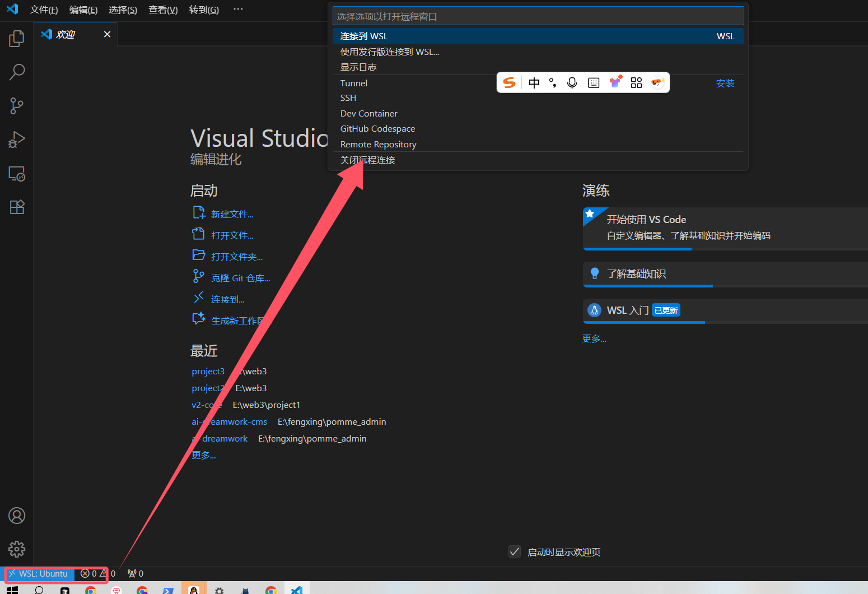Close the 欢迎 tab
Image resolution: width=868 pixels, height=594 pixels.
coord(107,34)
